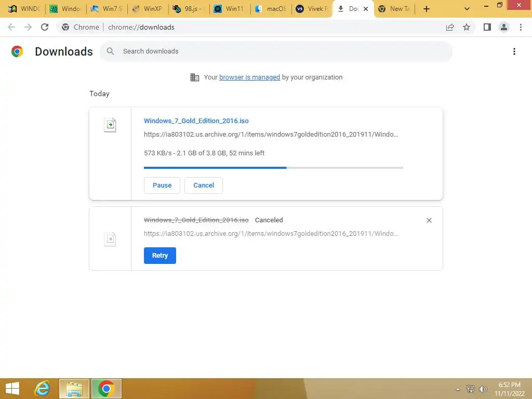Open the network icon in the system tray
The image size is (532, 399).
[x=471, y=389]
